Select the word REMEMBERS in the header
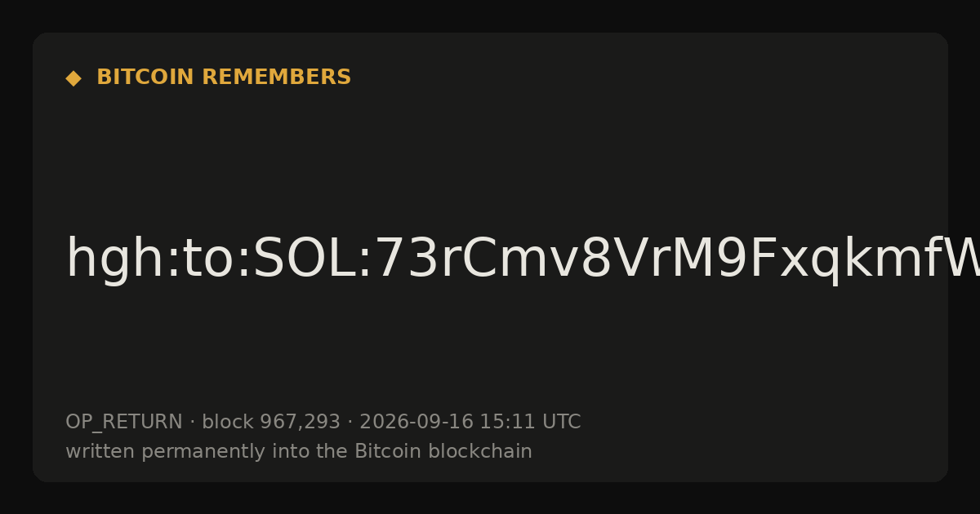This screenshot has height=514, width=980. 276,78
